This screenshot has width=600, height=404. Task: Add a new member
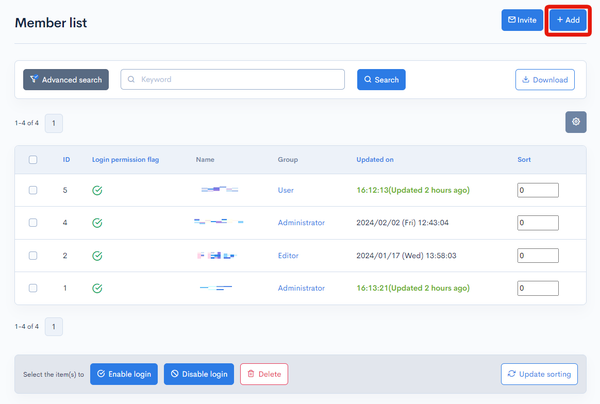pyautogui.click(x=568, y=20)
